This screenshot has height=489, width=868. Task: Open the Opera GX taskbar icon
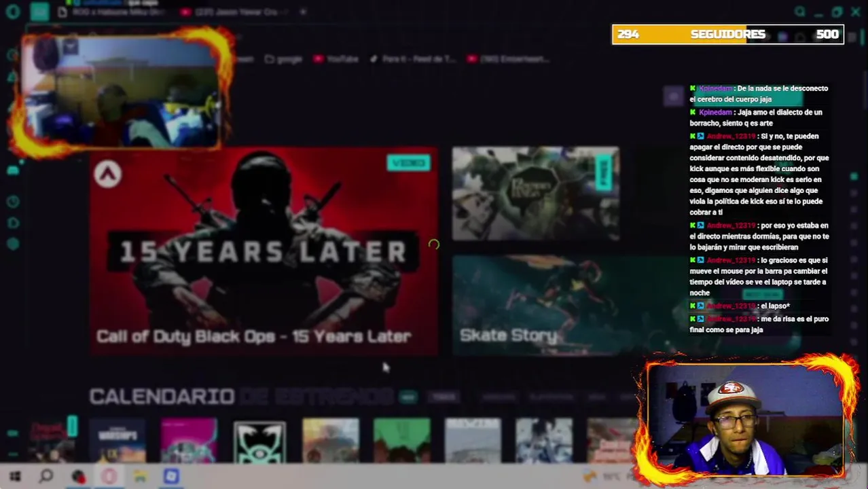click(109, 477)
